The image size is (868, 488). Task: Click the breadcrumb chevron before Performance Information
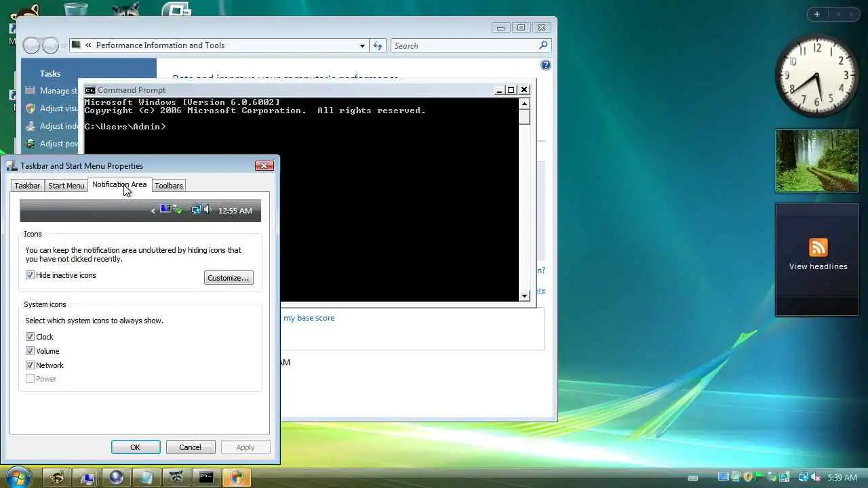click(x=88, y=45)
